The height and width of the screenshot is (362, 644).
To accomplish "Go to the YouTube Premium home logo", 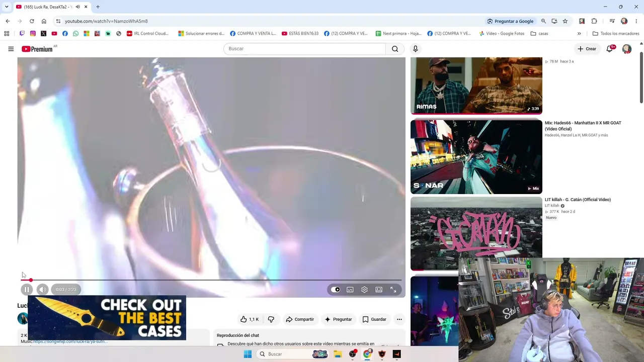I will tap(37, 49).
